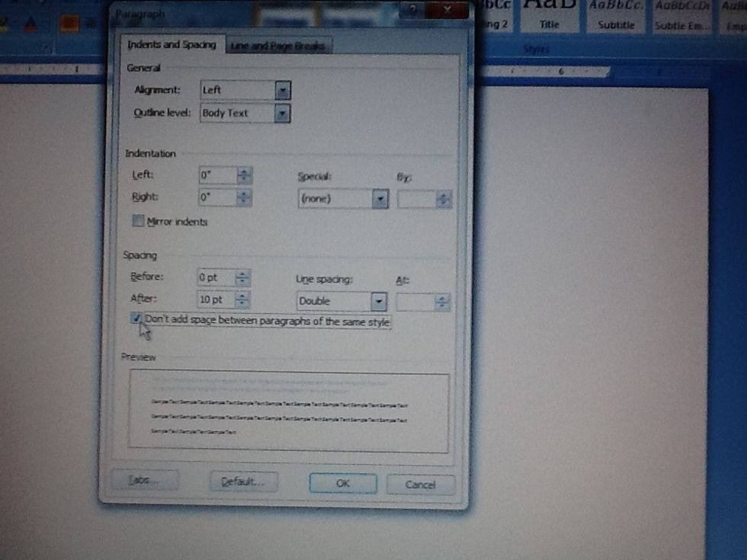Select the Indents and Spacing tab
The image size is (747, 560).
click(x=173, y=45)
